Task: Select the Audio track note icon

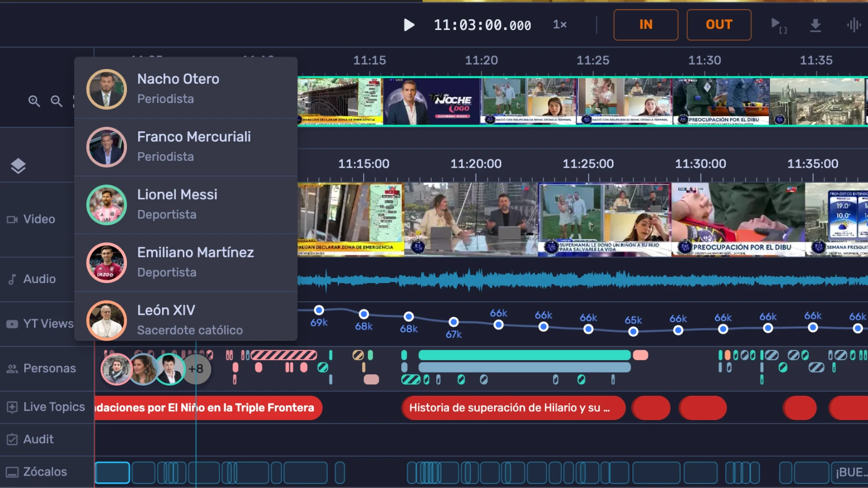Action: click(x=12, y=279)
